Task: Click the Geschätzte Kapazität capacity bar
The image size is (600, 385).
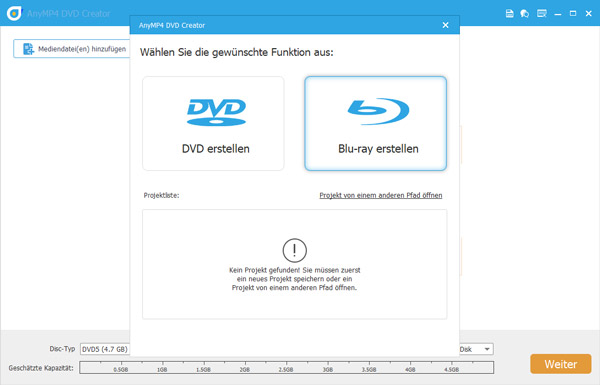Action: 287,367
